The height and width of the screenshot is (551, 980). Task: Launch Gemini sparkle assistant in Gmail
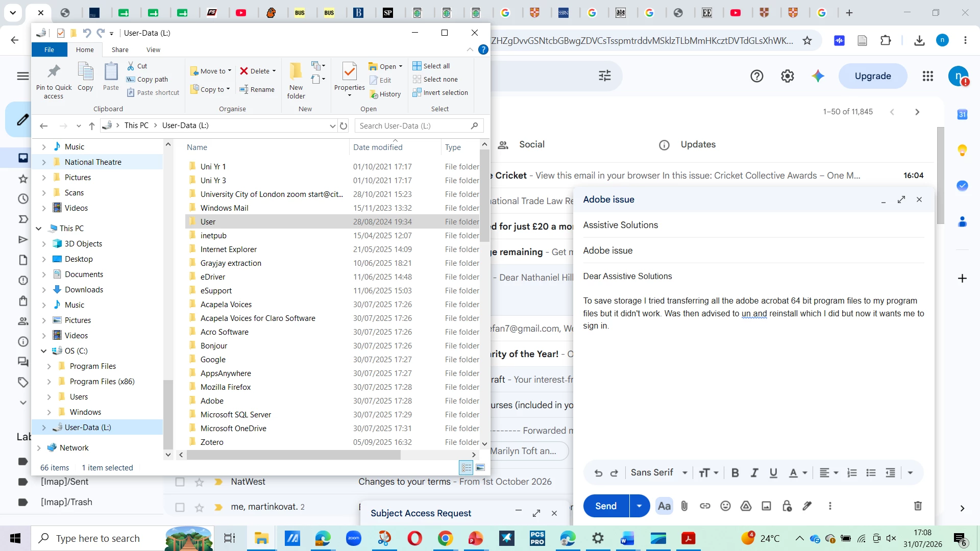coord(818,76)
